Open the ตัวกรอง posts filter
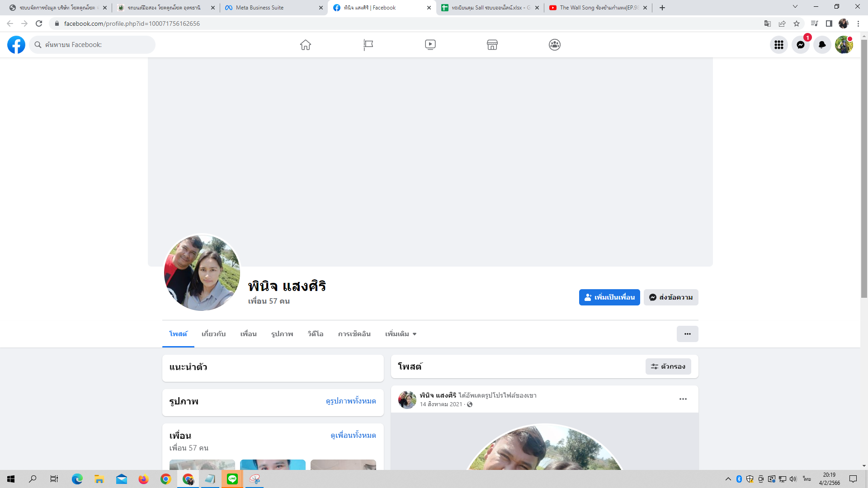Screen dimensions: 868x488 (668, 366)
